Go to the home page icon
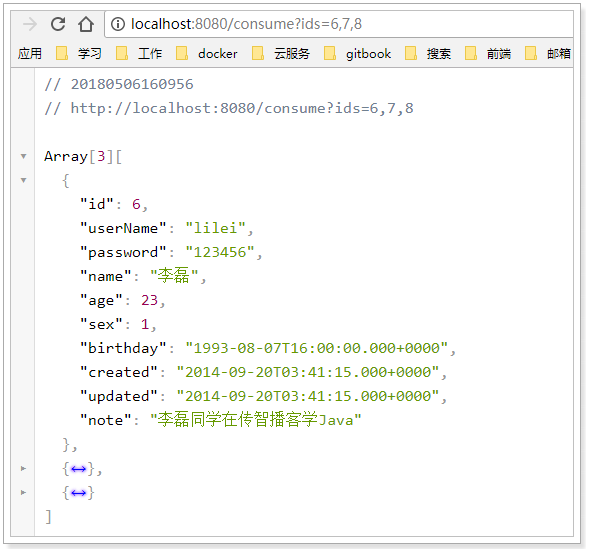 pyautogui.click(x=86, y=24)
